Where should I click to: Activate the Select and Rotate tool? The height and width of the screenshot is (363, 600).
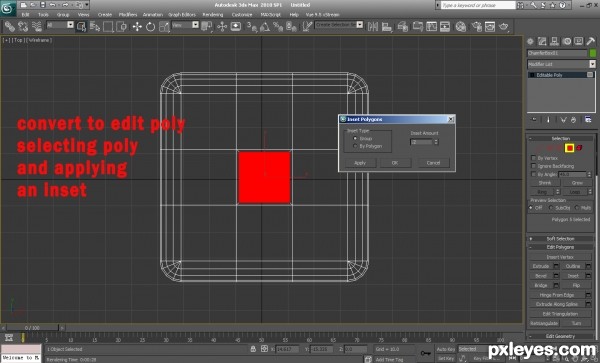coord(150,26)
